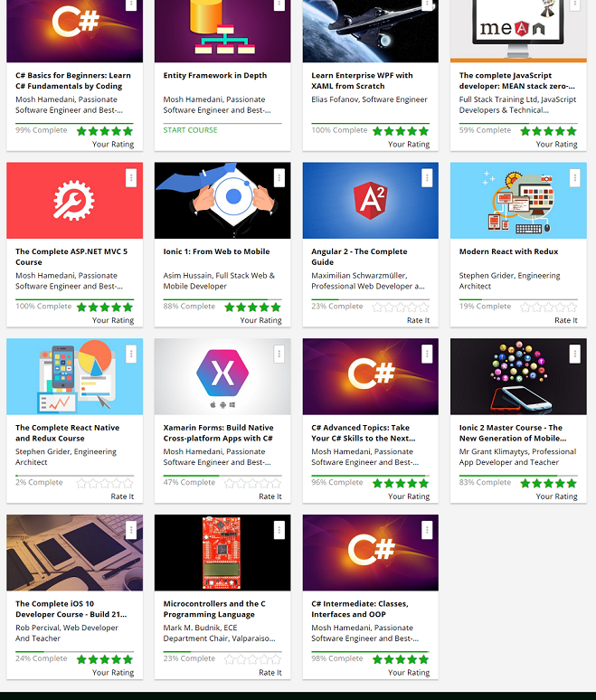The image size is (596, 700).
Task: Click 47% Complete progress on Xamarin Forms
Action: (x=189, y=482)
